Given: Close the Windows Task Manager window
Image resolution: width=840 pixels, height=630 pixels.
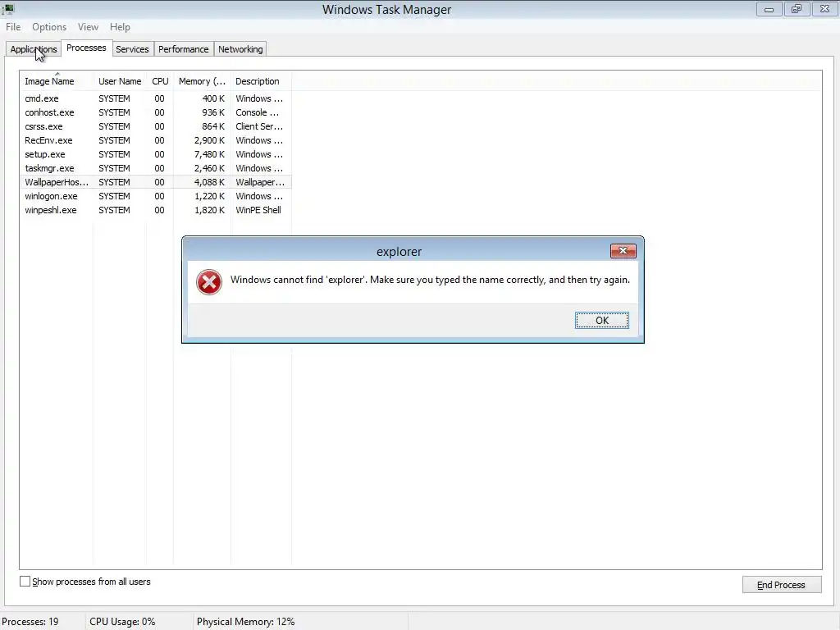Looking at the screenshot, I should (825, 9).
